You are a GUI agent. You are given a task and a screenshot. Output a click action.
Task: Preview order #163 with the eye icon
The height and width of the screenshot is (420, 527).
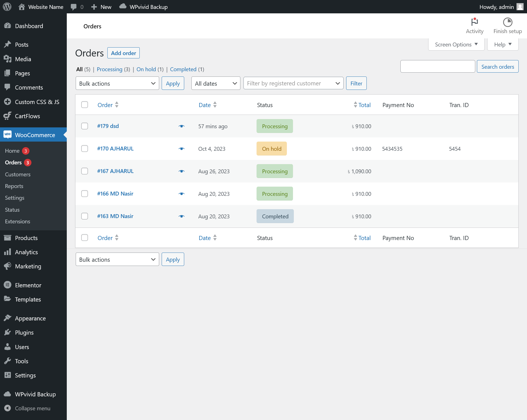point(181,216)
